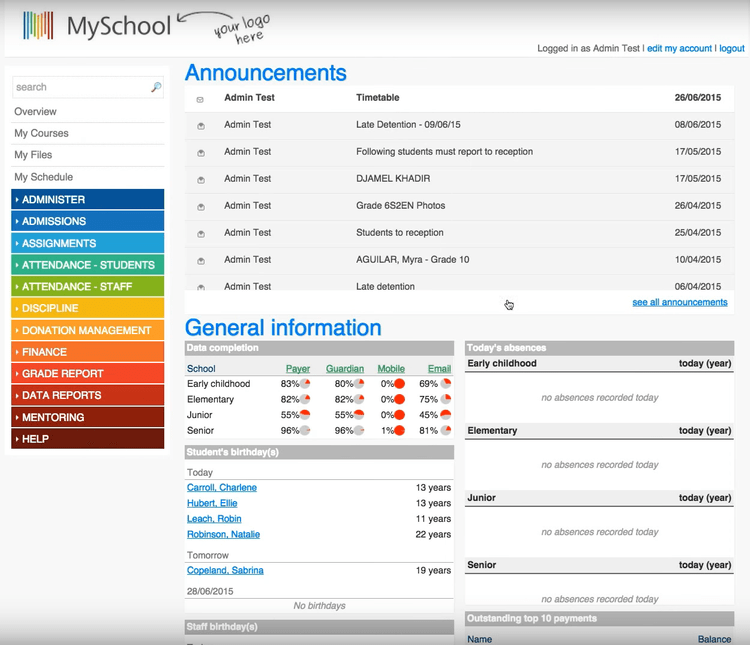
Task: Open envelope icon of Timetable announcement
Action: point(200,100)
